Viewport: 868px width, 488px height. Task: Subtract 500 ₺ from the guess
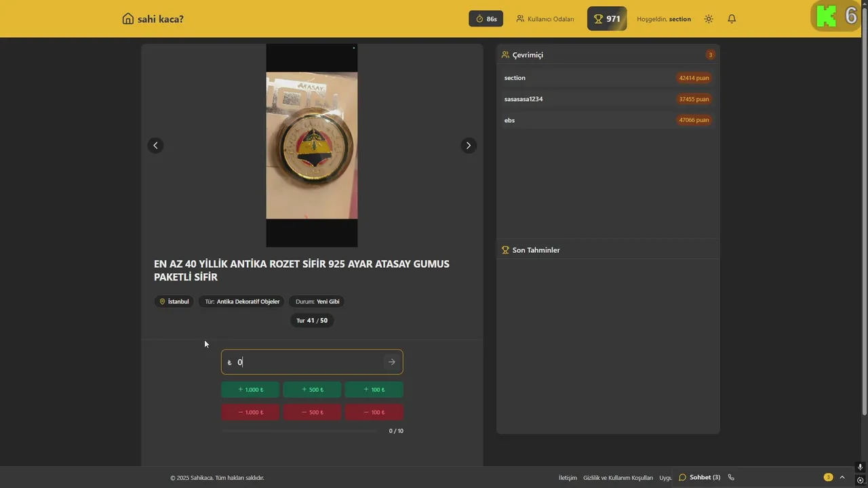pyautogui.click(x=312, y=412)
